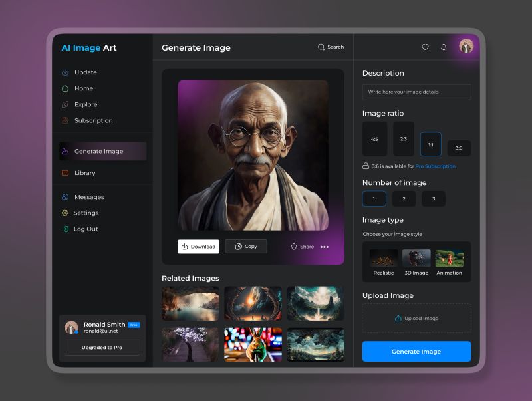Select the 4:5 image ratio option
The height and width of the screenshot is (401, 532).
[374, 139]
